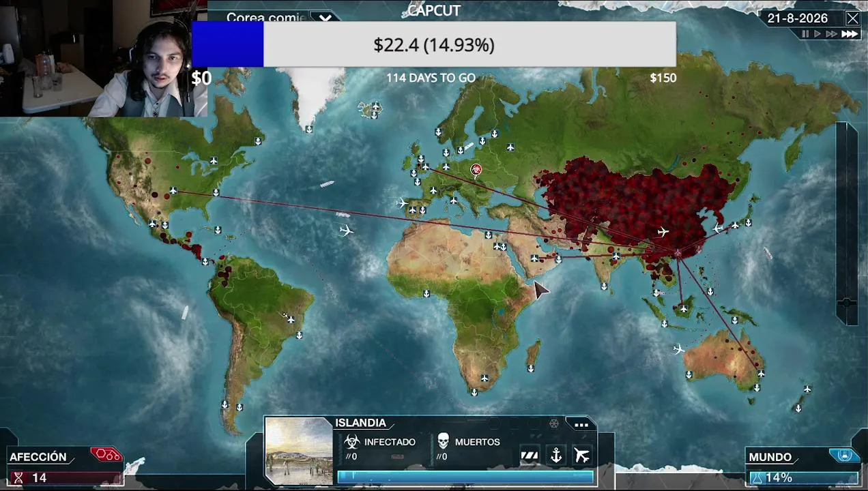Click the New Zealand seaport marker
Image resolution: width=868 pixels, height=491 pixels.
pos(798,408)
